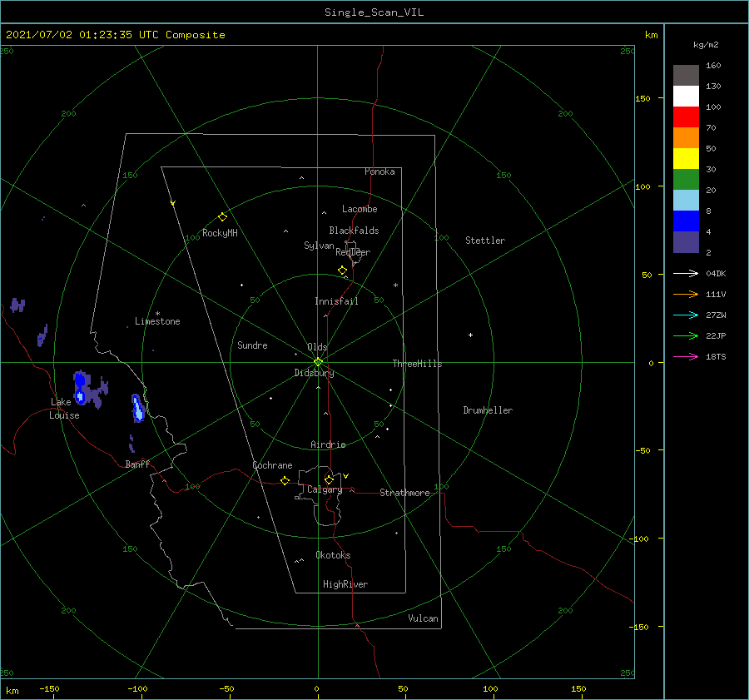
Task: Click the magenta 18TS arrow in legend
Action: point(686,356)
